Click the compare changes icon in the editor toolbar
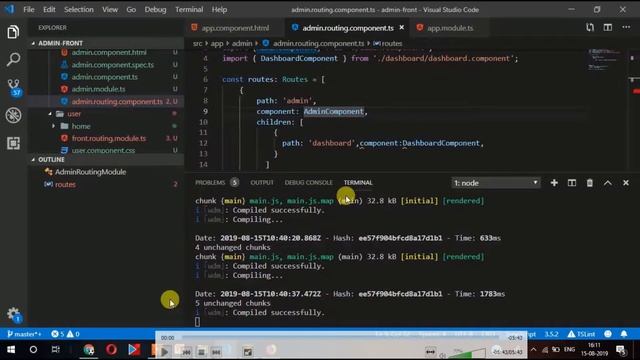The image size is (640, 360). [590, 27]
